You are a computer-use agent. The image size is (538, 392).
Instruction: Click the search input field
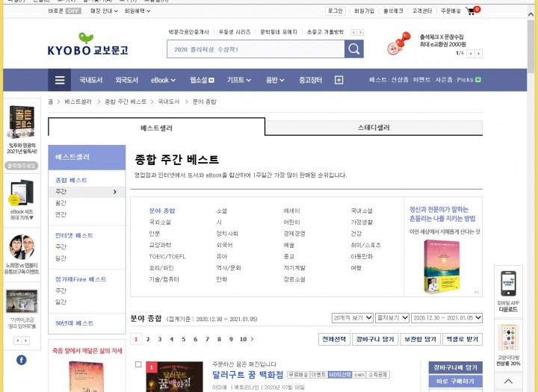click(x=255, y=49)
